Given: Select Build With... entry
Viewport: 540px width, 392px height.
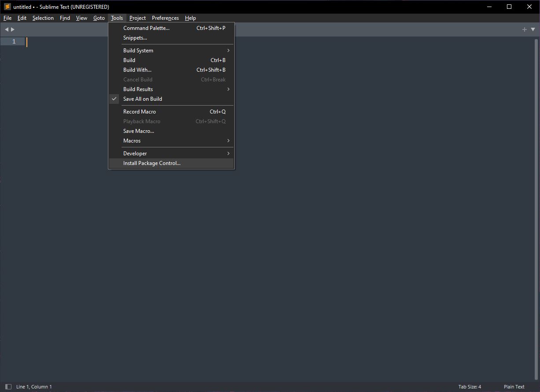Looking at the screenshot, I should pos(171,70).
